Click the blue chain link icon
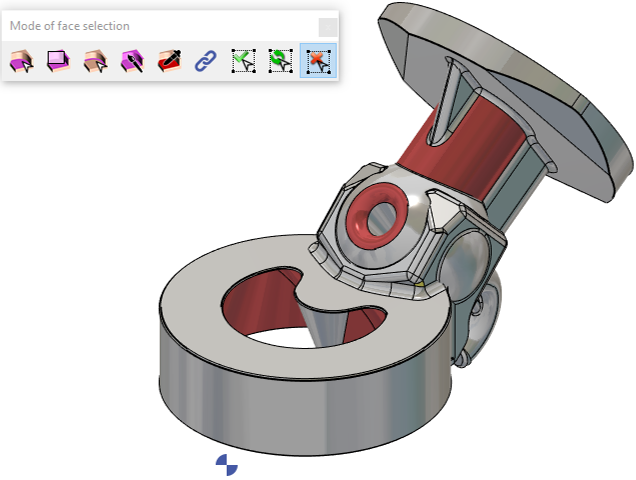Image resolution: width=636 pixels, height=480 pixels. point(205,61)
